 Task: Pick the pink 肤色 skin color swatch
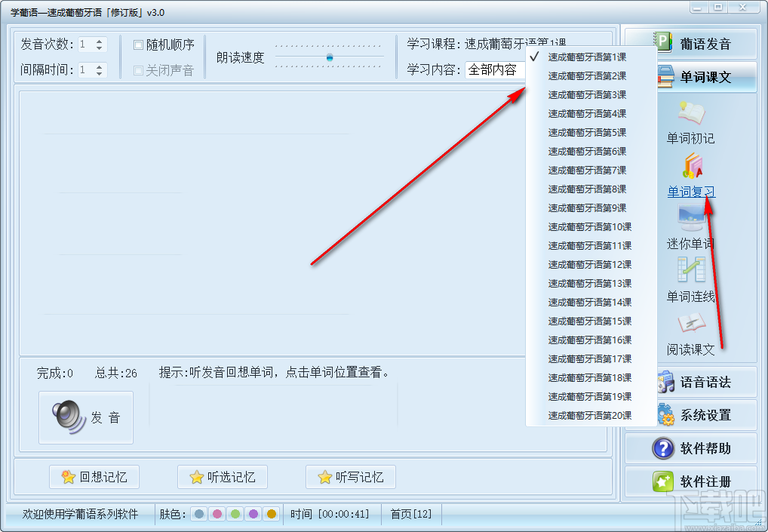click(217, 514)
